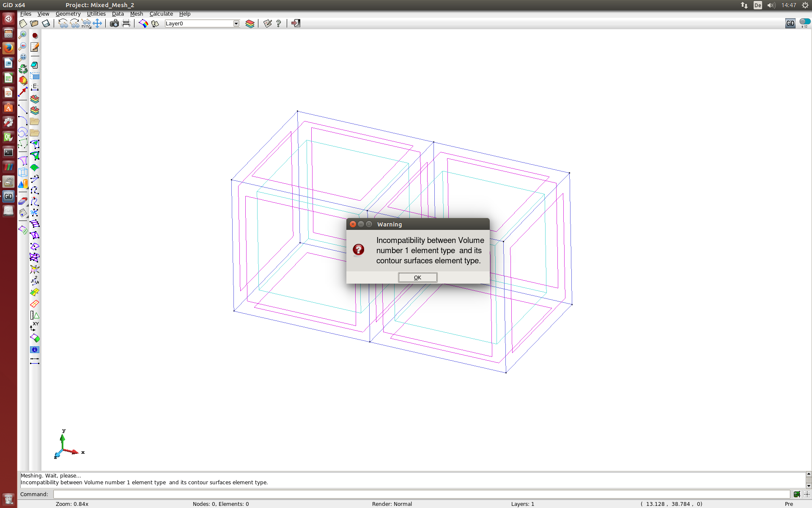The image size is (812, 508).
Task: Click the scissors divide tool icon
Action: (x=35, y=213)
